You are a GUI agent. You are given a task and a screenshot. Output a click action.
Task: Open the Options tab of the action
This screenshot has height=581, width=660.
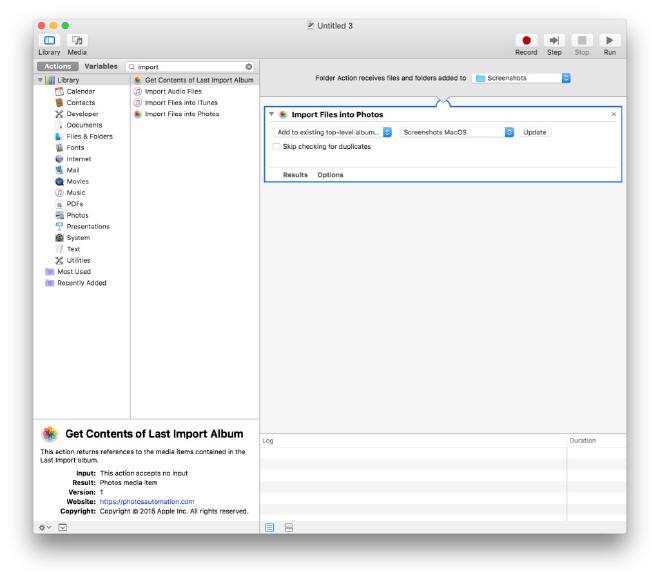click(330, 175)
